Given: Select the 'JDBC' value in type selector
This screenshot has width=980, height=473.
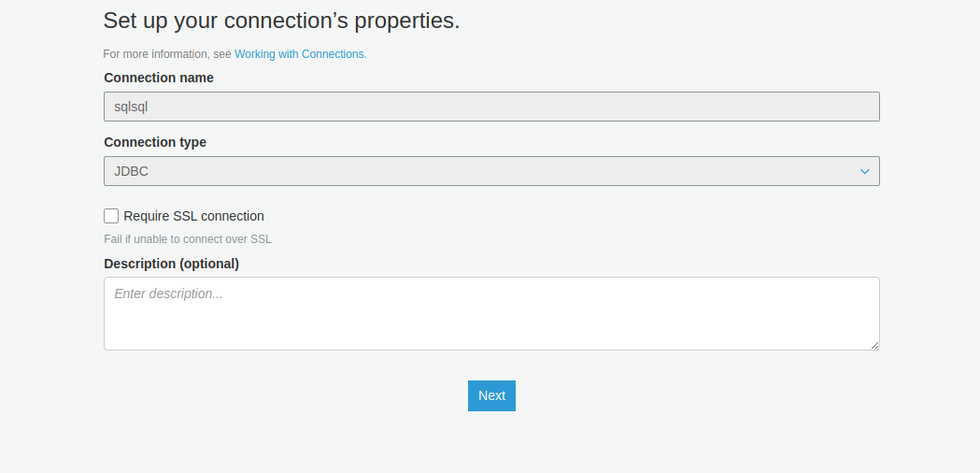Looking at the screenshot, I should tap(131, 171).
